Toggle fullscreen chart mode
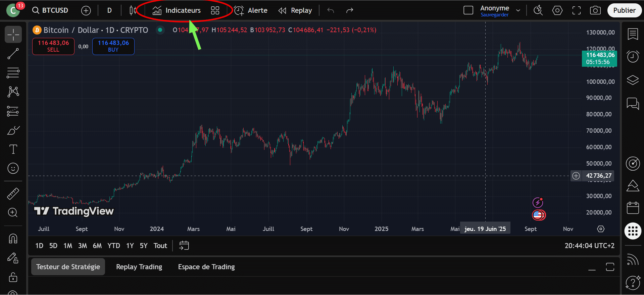Image resolution: width=644 pixels, height=295 pixels. (x=576, y=10)
